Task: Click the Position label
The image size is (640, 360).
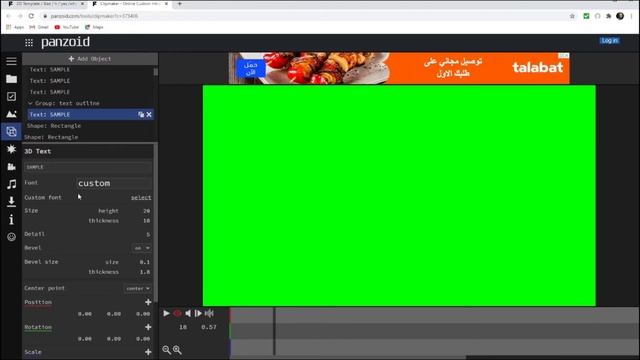Action: click(x=38, y=302)
